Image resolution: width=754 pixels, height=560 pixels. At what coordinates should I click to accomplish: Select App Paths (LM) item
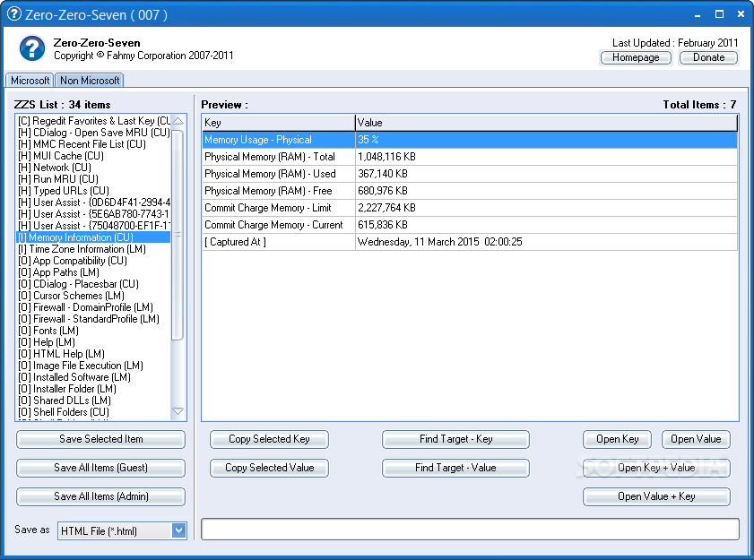pyautogui.click(x=94, y=272)
